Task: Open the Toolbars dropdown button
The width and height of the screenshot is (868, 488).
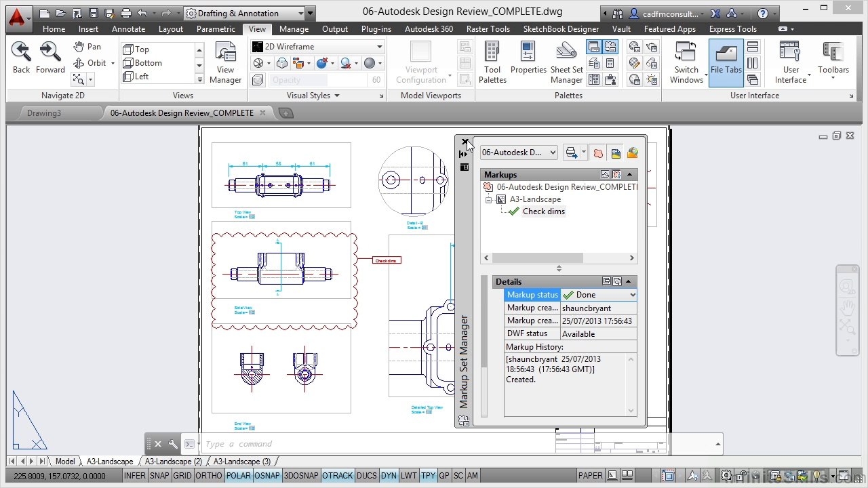Action: pyautogui.click(x=833, y=58)
